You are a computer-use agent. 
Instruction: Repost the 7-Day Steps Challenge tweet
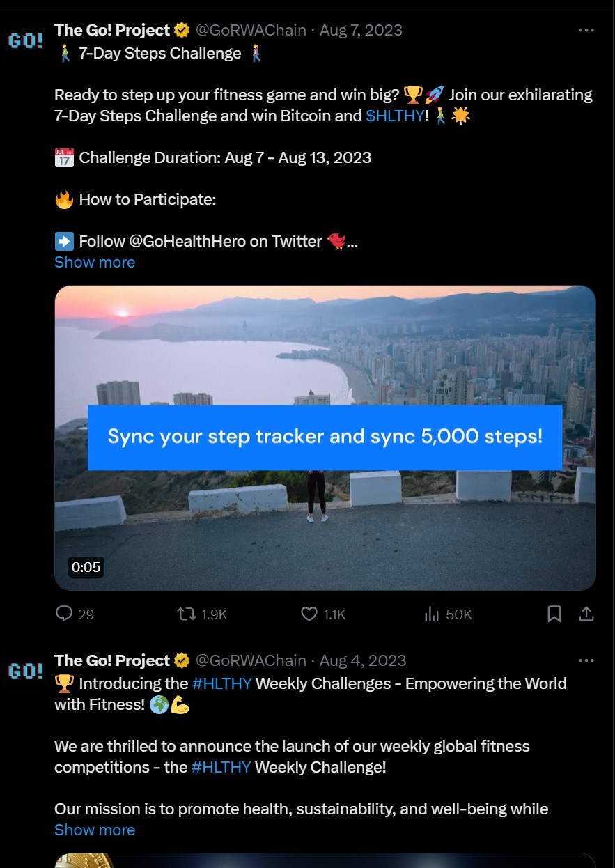(x=187, y=614)
